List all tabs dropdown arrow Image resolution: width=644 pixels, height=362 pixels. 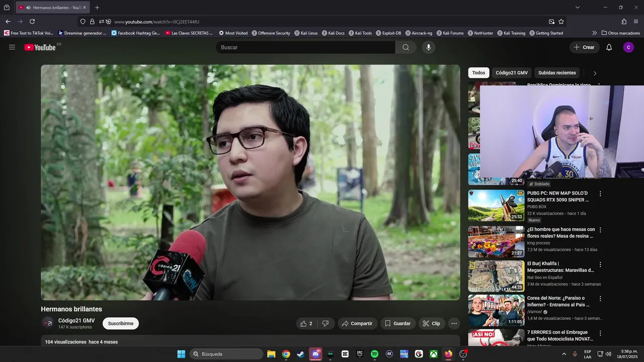578,8
